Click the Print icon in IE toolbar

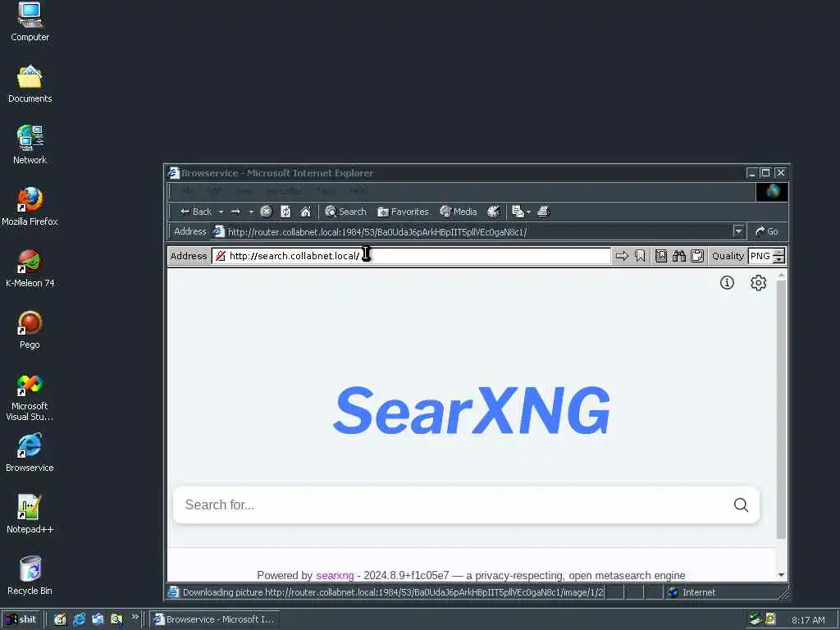tap(543, 212)
